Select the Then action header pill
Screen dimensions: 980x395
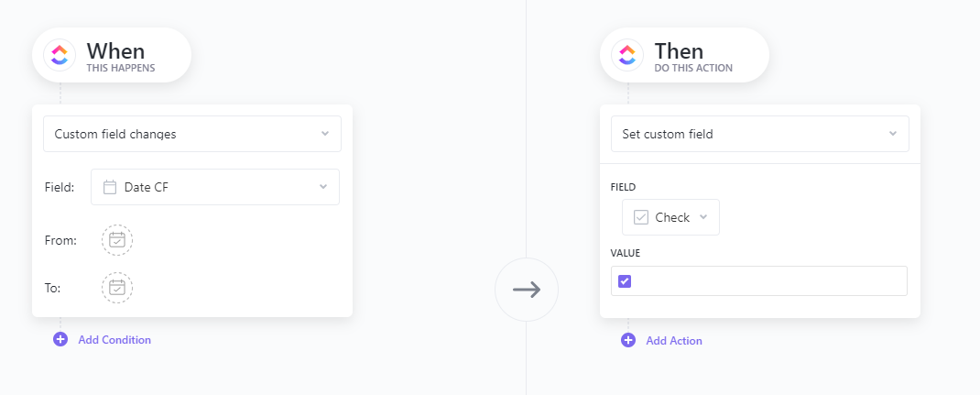coord(684,55)
